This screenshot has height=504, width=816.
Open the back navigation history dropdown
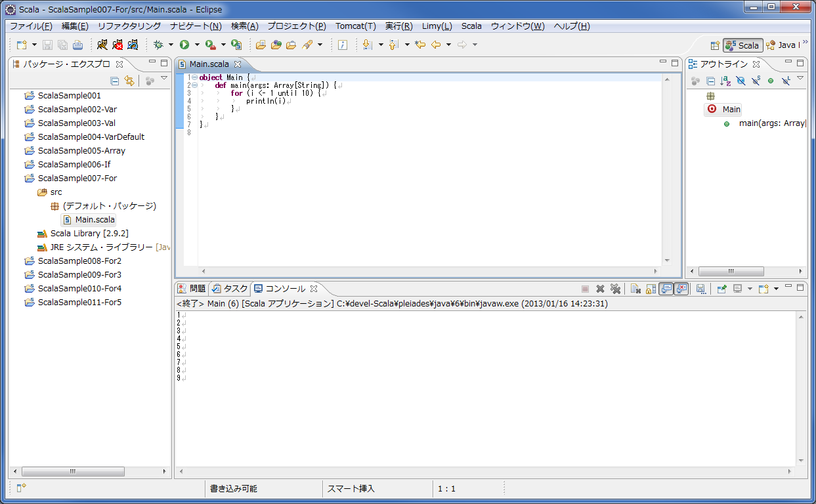coord(448,45)
